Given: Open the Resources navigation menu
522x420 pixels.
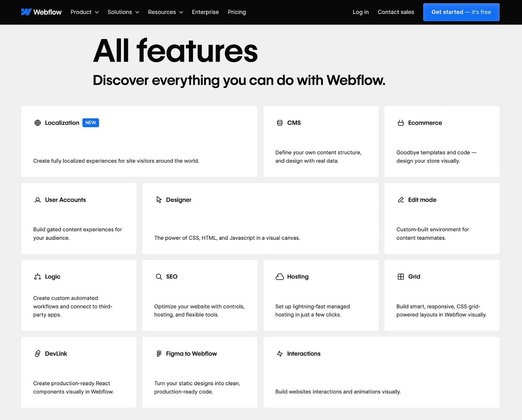Looking at the screenshot, I should coord(165,12).
